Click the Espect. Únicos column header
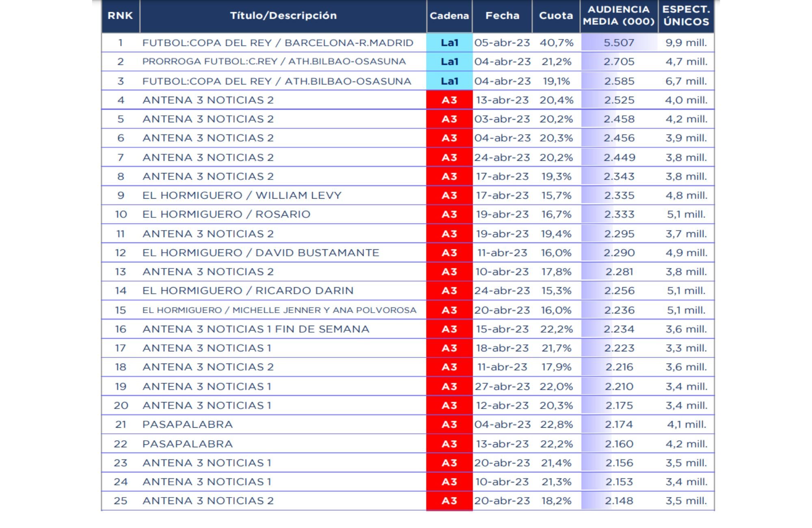The image size is (812, 528). point(686,16)
